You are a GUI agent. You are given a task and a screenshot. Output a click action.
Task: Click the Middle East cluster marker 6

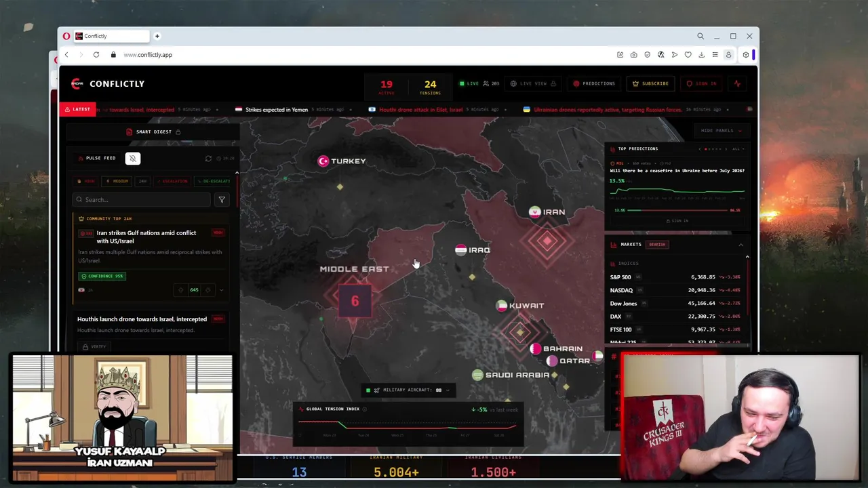355,301
